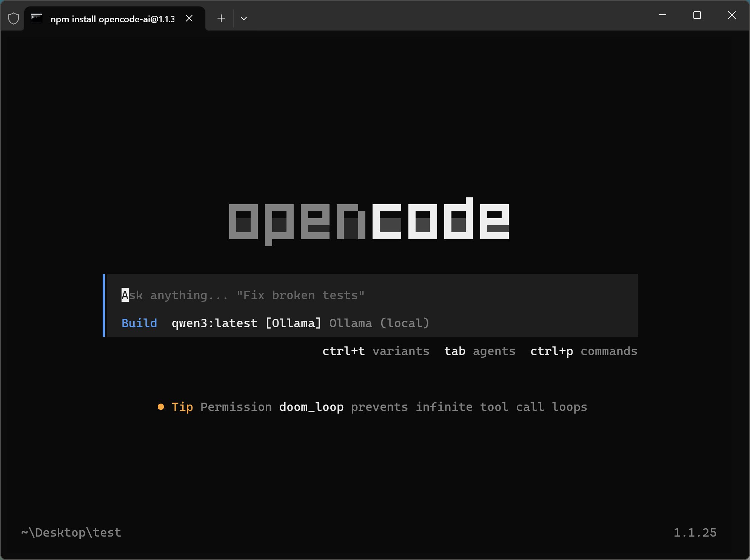Minimize the terminal window

662,15
